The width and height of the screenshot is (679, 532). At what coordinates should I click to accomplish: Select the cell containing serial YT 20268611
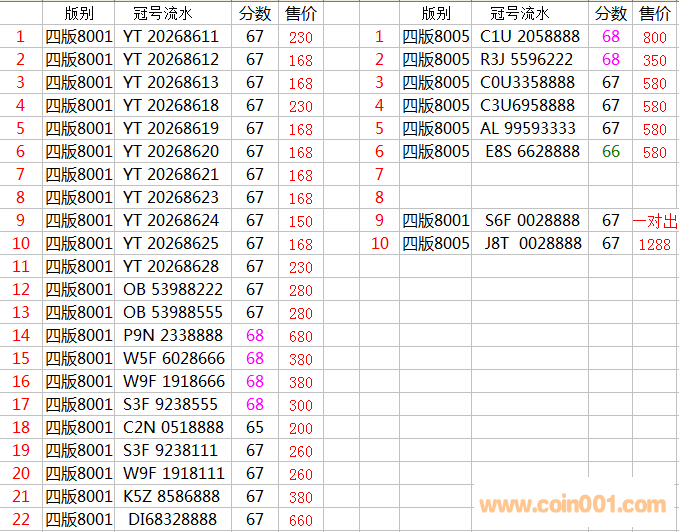170,37
